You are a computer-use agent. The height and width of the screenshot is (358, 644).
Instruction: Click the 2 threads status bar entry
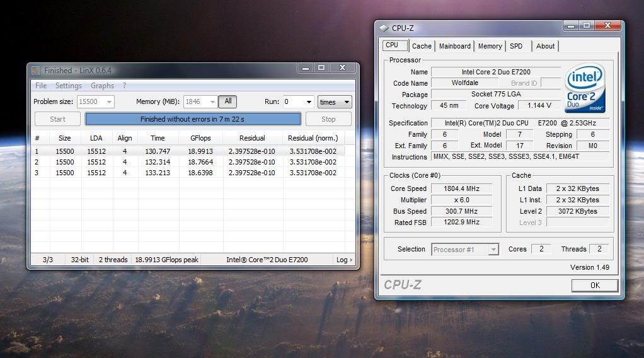[x=113, y=260]
